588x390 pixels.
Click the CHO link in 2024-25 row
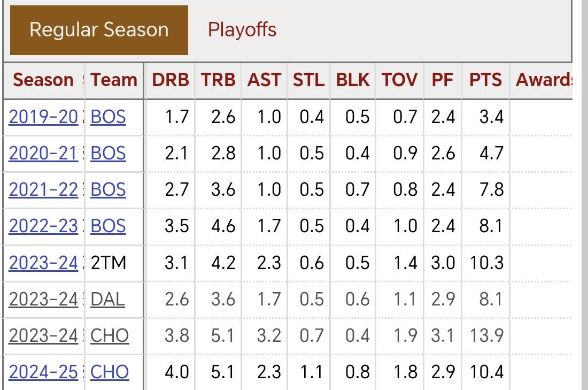pos(110,372)
